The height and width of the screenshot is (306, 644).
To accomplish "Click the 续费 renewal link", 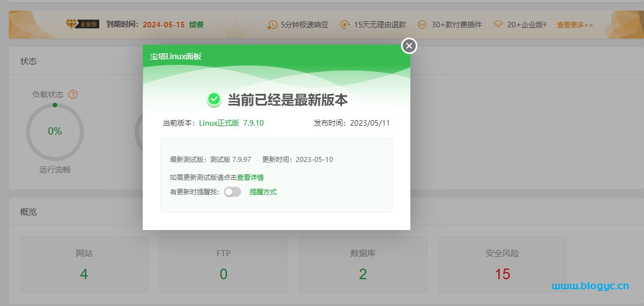I will pyautogui.click(x=196, y=25).
